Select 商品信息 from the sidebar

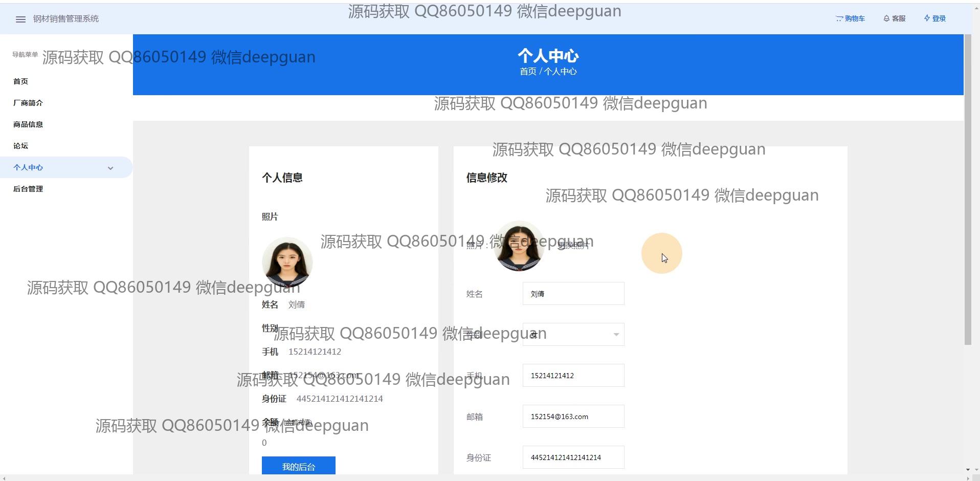click(x=28, y=124)
